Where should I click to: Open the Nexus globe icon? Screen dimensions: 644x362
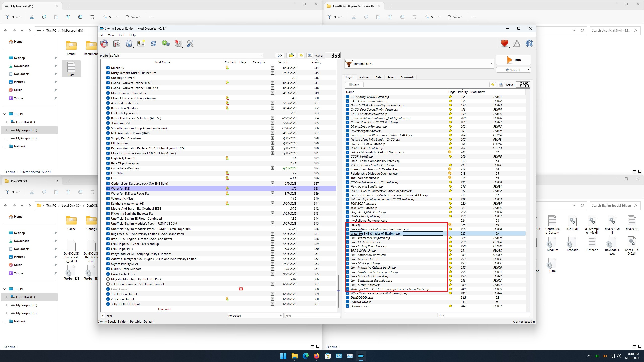(129, 44)
